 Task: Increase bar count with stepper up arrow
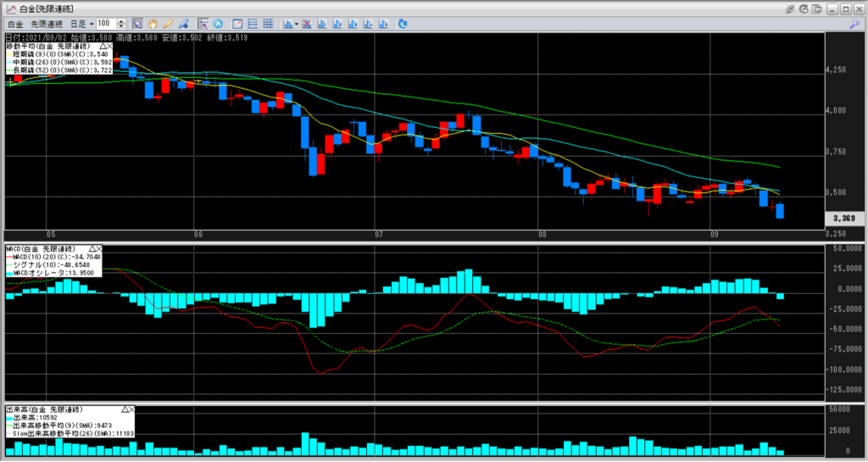click(x=122, y=21)
